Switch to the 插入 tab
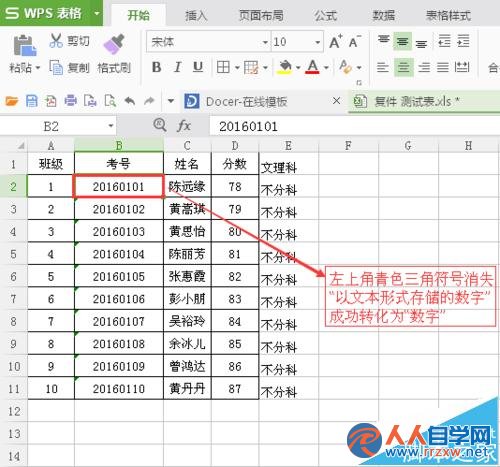Image resolution: width=500 pixels, height=467 pixels. (196, 15)
